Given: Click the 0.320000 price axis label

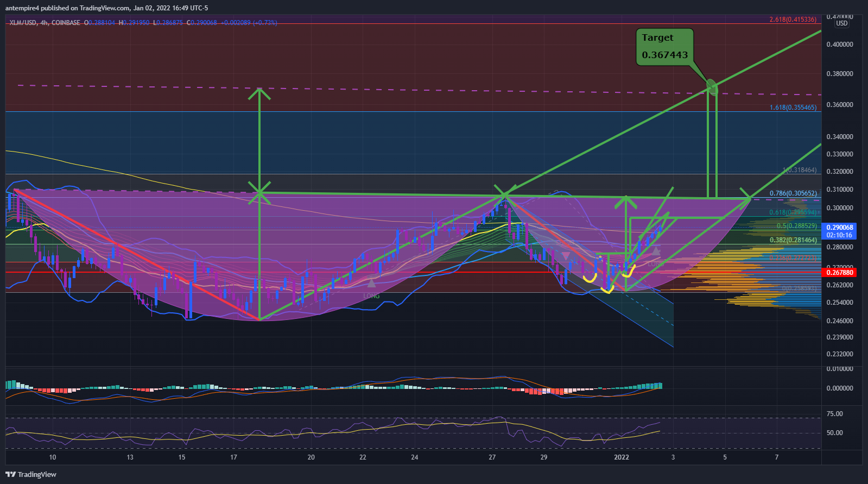Looking at the screenshot, I should coord(841,172).
